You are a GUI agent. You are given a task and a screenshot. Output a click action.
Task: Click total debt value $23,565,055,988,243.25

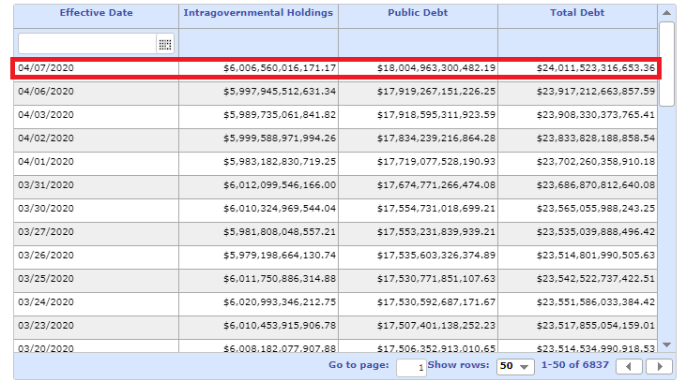tap(596, 208)
